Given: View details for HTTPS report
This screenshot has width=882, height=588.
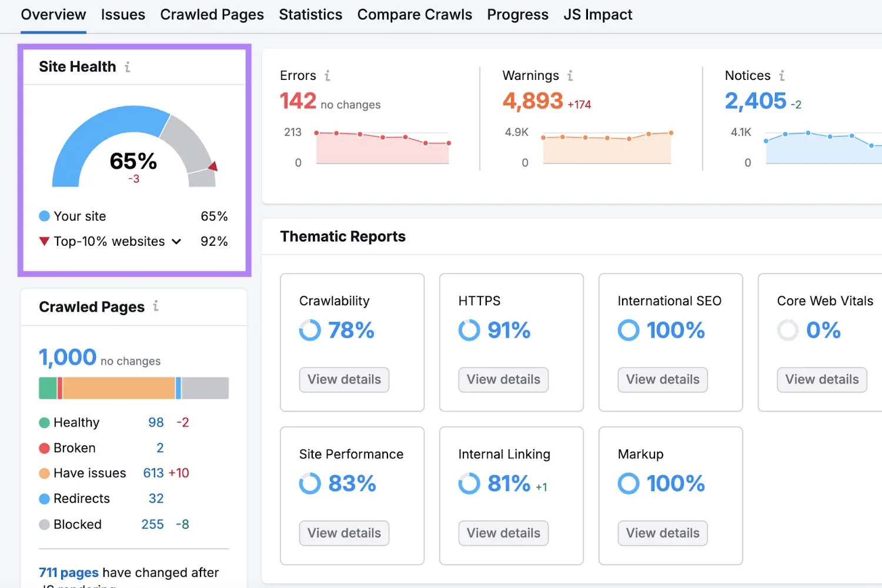Looking at the screenshot, I should 503,380.
